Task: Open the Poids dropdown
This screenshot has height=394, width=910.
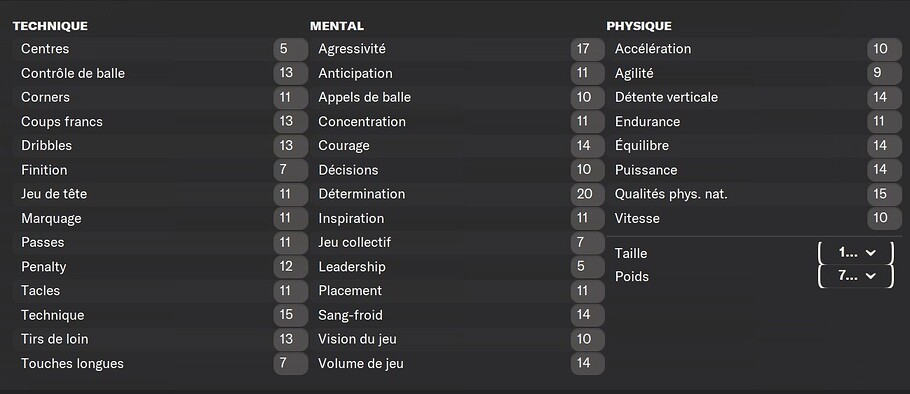Action: coord(856,277)
